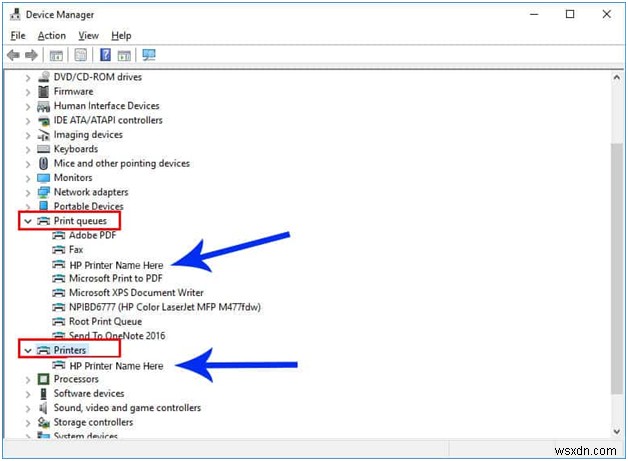
Task: Select NPIBD6777 HP Color LaserJet MFP entry
Action: coord(165,307)
